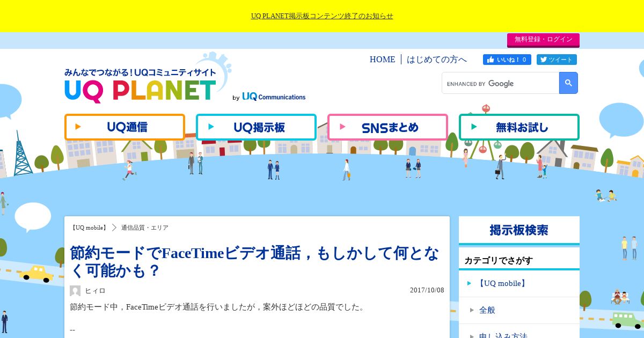This screenshot has height=338, width=644.
Task: Click the カテゴリでさがす sidebar heading
Action: 499,260
